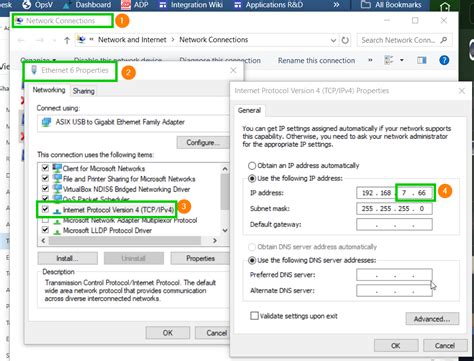The image size is (474, 361).
Task: Toggle Client for Microsoft Networks checkbox
Action: pyautogui.click(x=45, y=168)
